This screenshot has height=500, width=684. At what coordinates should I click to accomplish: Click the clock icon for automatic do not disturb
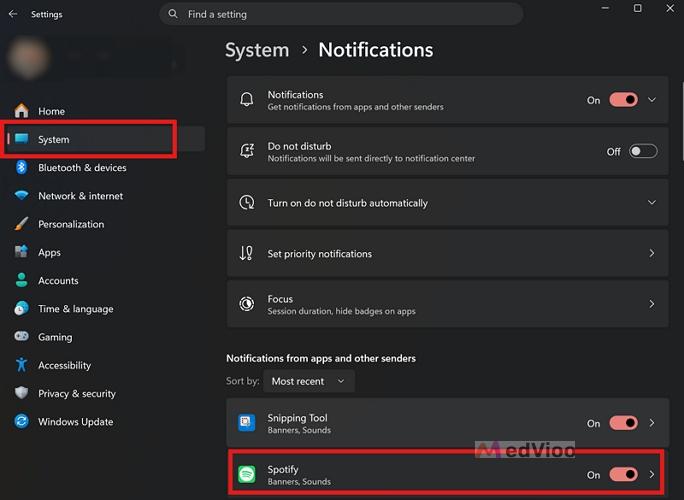[x=246, y=202]
